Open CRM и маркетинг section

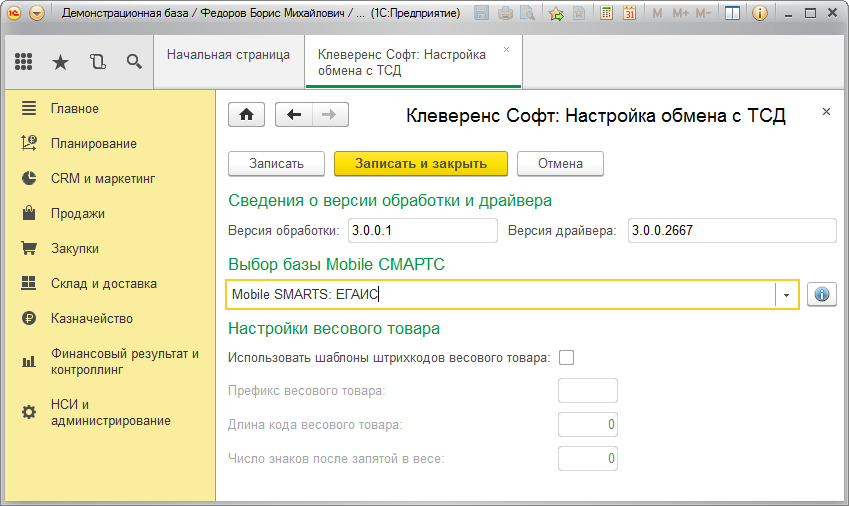tap(103, 179)
